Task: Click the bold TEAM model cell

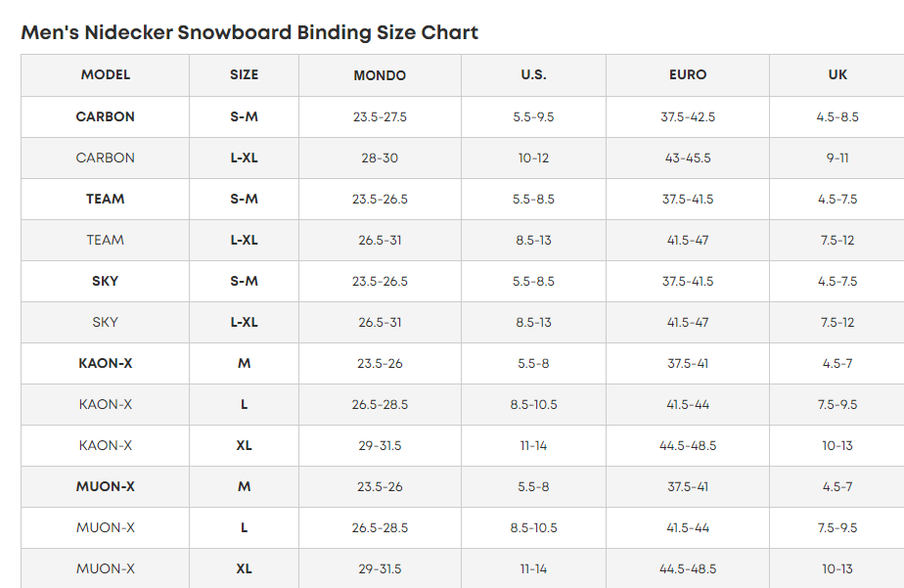Action: coord(106,199)
